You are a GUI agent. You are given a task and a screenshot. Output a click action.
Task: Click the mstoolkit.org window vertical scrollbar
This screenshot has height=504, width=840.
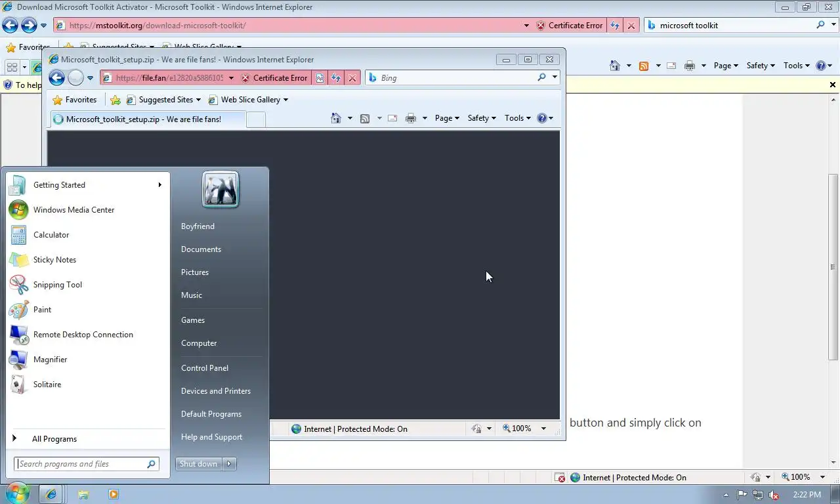pos(833,267)
